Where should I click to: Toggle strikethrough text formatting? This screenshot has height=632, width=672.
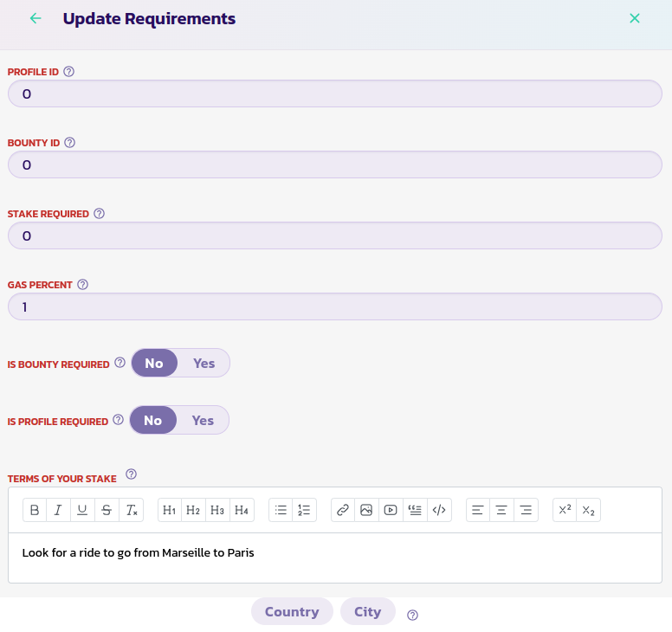(107, 511)
